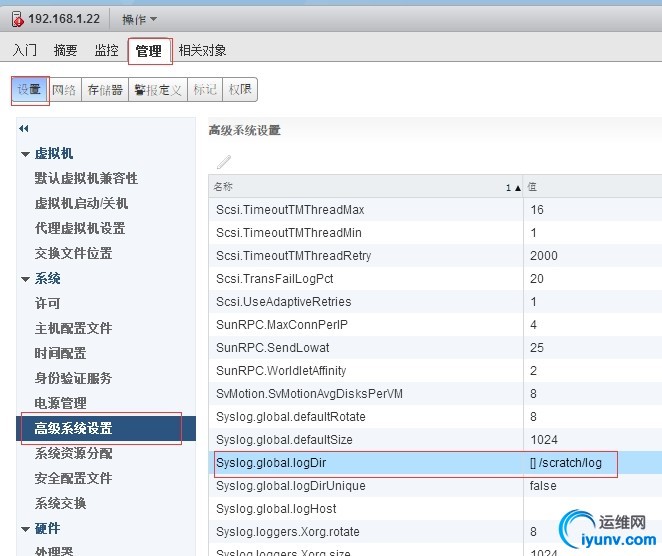The height and width of the screenshot is (556, 662).
Task: Select the SvMotion.SvMotionAvgDisksPerVM row
Action: click(435, 394)
